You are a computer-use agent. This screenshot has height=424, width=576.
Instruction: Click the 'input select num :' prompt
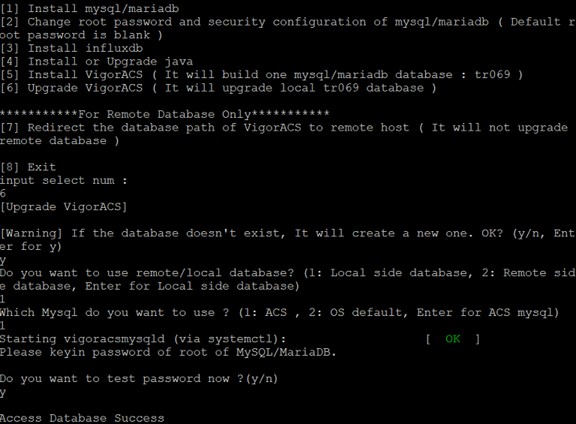(64, 180)
